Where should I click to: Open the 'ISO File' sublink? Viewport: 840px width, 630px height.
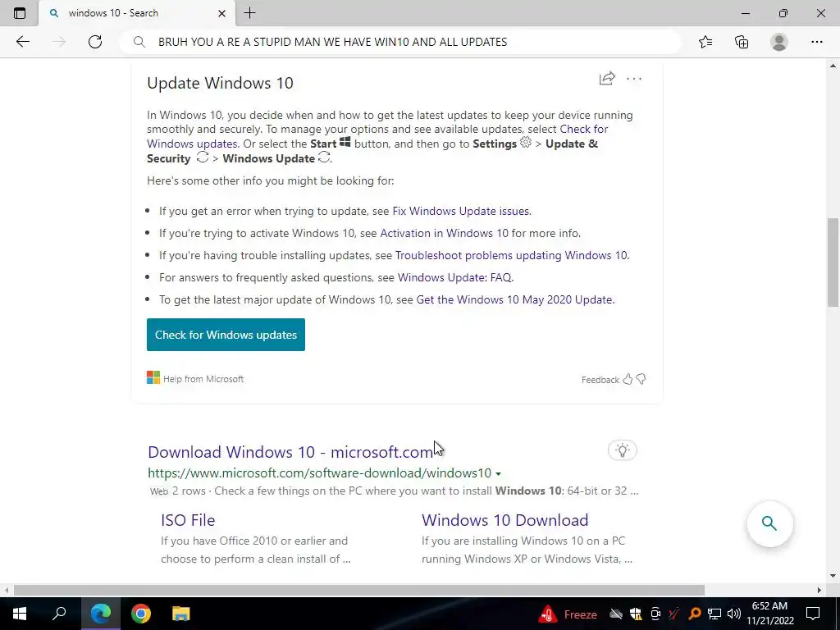coord(188,520)
